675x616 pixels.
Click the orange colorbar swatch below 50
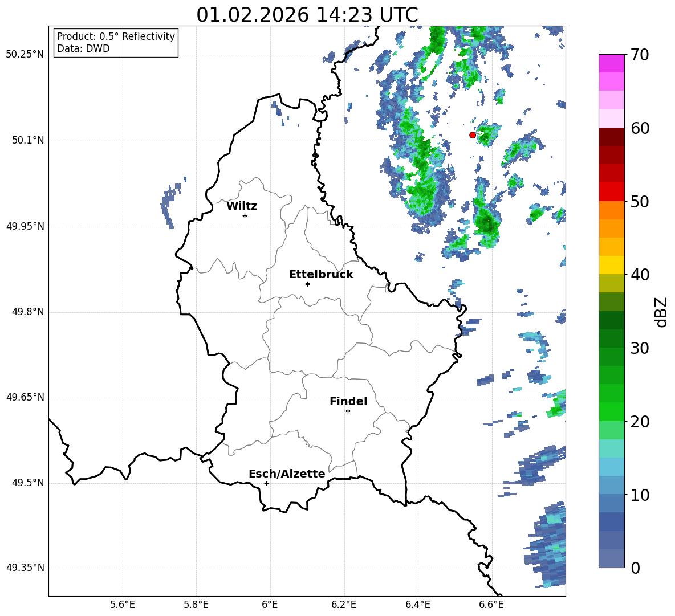tap(611, 210)
